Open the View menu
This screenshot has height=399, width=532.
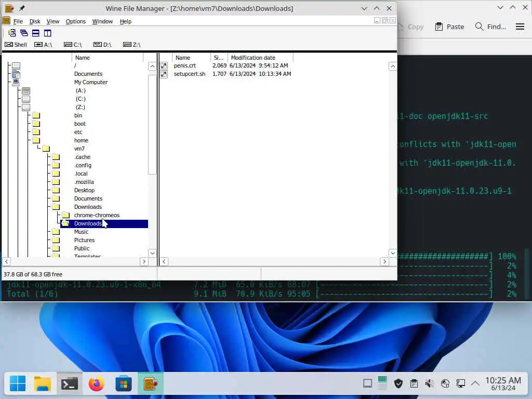tap(52, 21)
